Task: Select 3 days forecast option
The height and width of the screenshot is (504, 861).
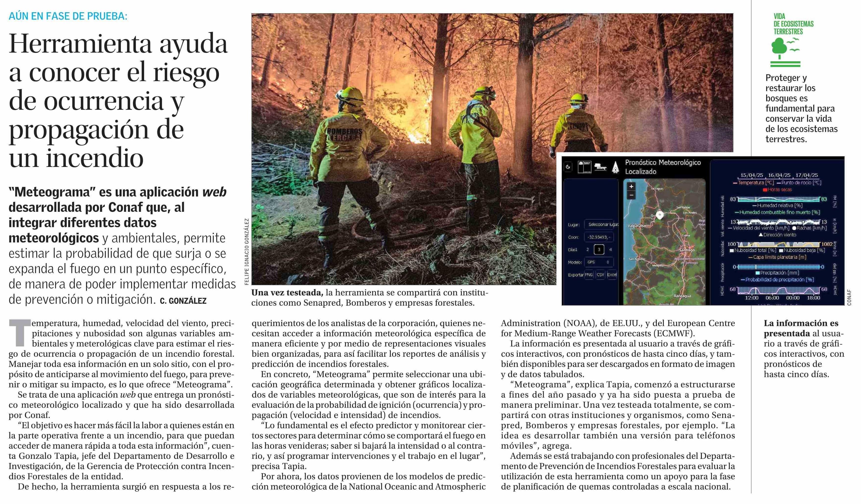Action: click(x=599, y=250)
